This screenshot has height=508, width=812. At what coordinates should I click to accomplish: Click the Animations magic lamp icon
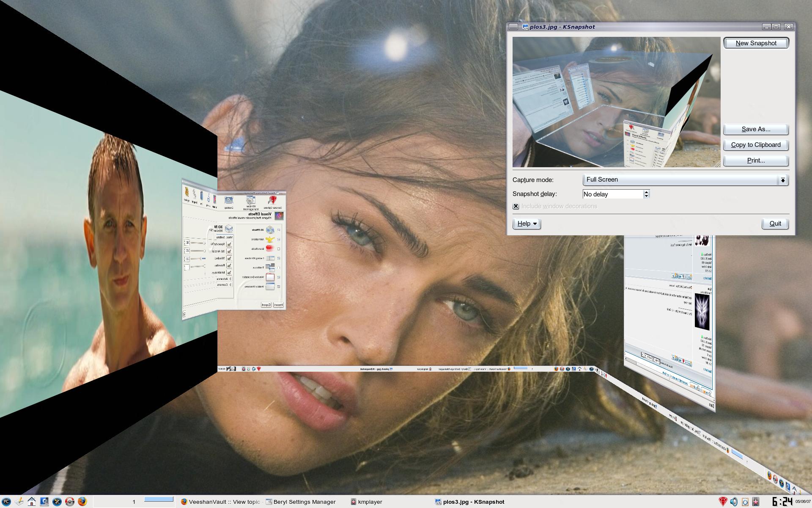[x=270, y=239]
